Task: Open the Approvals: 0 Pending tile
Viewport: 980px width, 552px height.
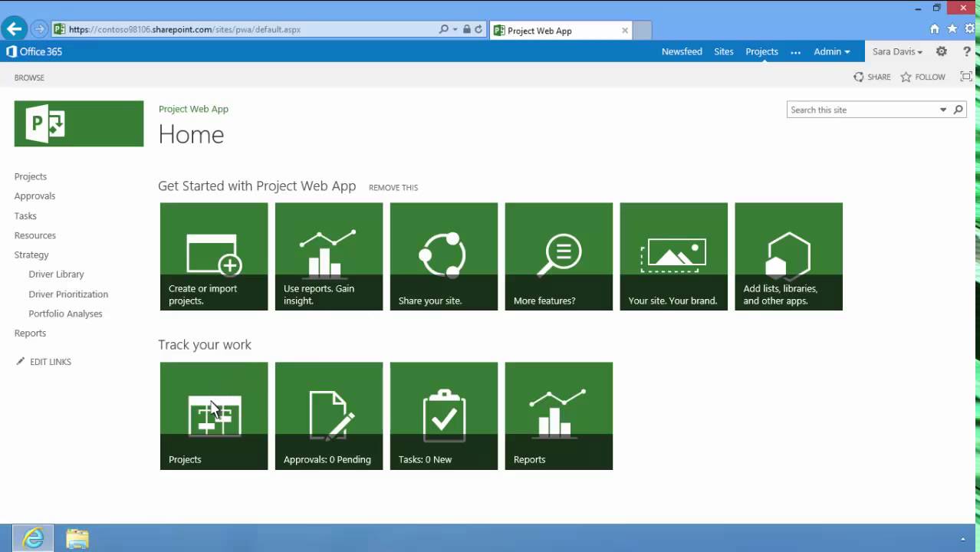Action: 329,416
